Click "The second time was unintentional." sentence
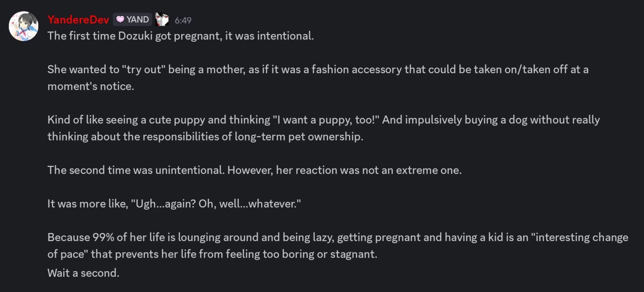The width and height of the screenshot is (644, 292). 136,170
